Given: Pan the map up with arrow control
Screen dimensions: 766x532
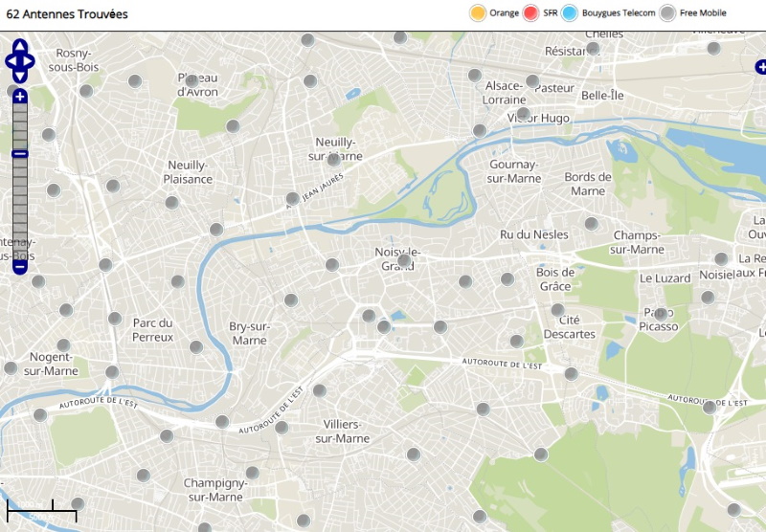Looking at the screenshot, I should [20, 44].
